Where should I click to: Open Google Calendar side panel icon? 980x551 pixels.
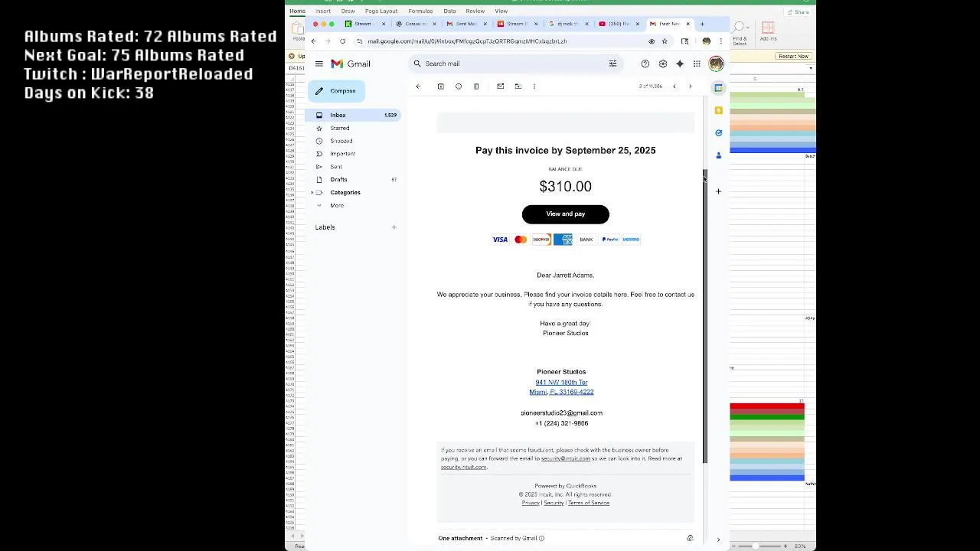click(x=718, y=88)
